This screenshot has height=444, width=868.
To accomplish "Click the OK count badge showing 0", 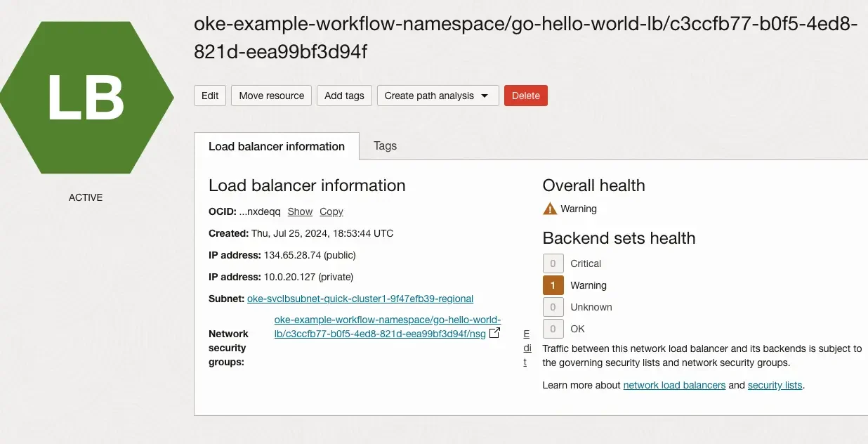I will 553,329.
